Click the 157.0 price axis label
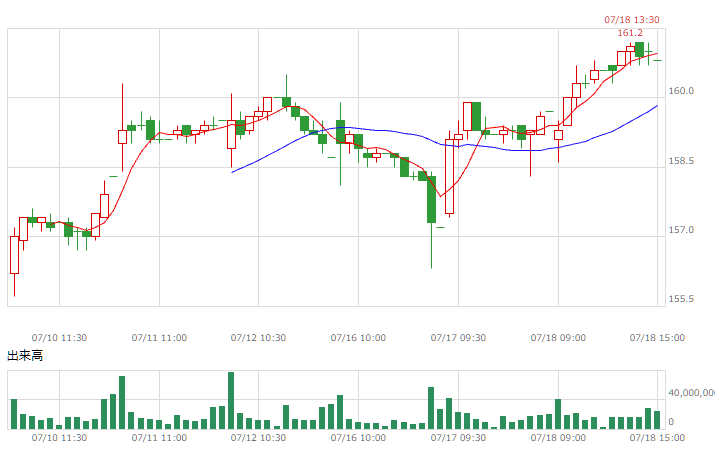 tap(681, 230)
